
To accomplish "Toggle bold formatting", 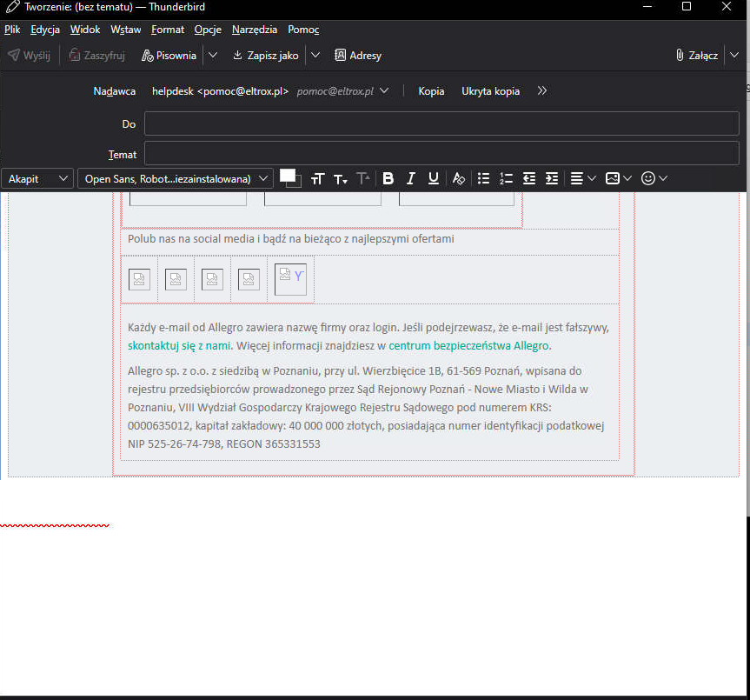I will point(388,178).
